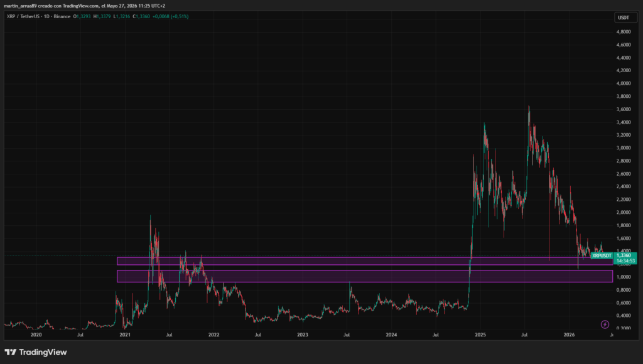Click the open value O1,3293
This screenshot has height=364, width=643.
pyautogui.click(x=82, y=16)
